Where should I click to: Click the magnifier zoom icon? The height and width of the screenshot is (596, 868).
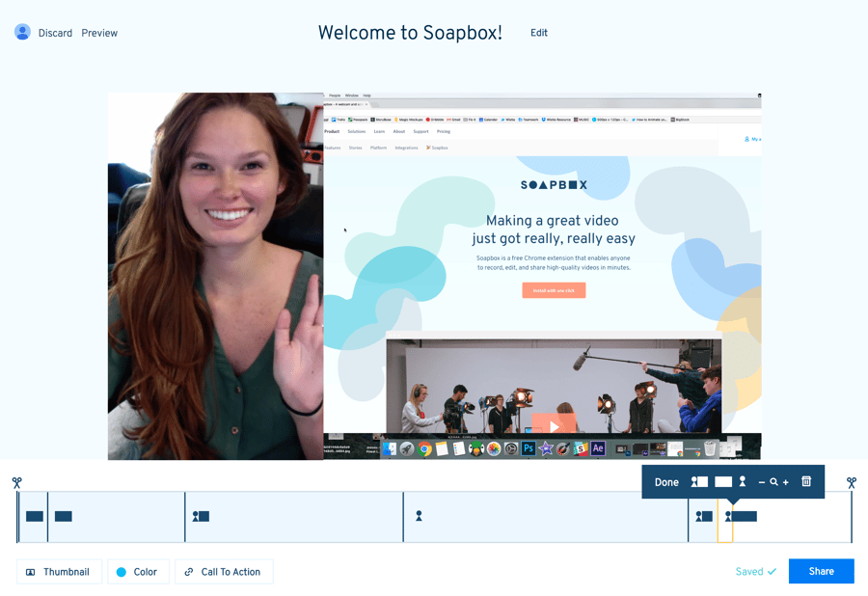click(x=773, y=482)
